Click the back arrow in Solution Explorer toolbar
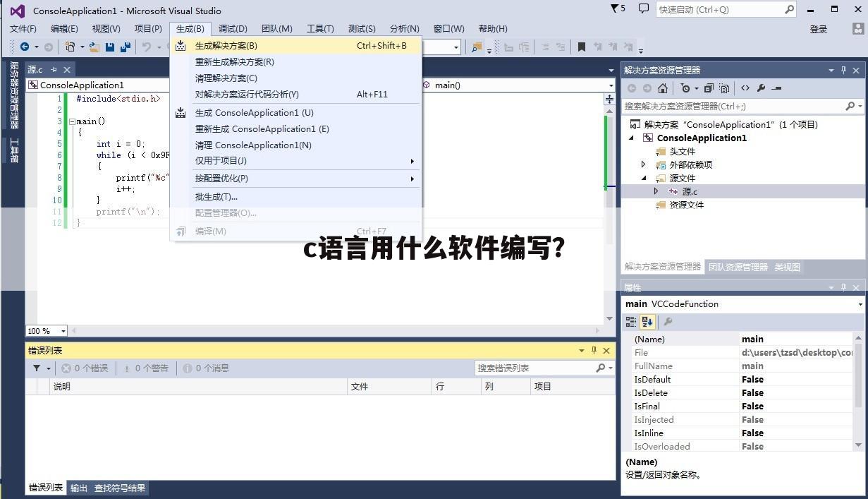The image size is (868, 499). pos(632,88)
